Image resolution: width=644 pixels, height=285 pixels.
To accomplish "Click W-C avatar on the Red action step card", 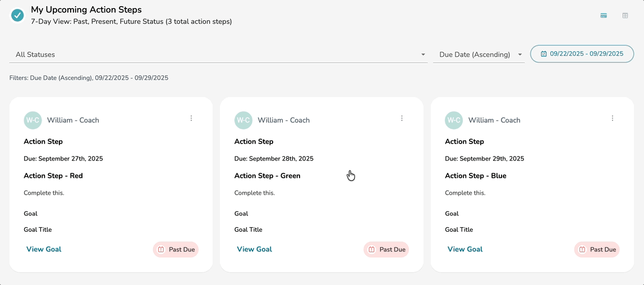I will (33, 120).
